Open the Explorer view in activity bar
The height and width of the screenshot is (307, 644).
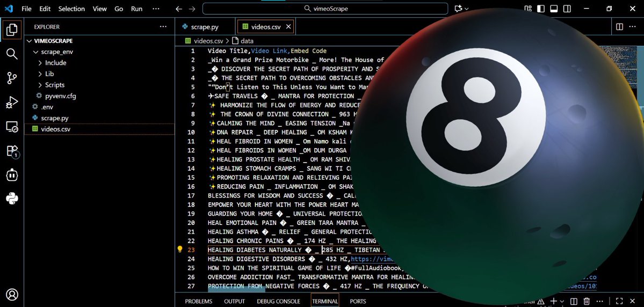point(12,30)
